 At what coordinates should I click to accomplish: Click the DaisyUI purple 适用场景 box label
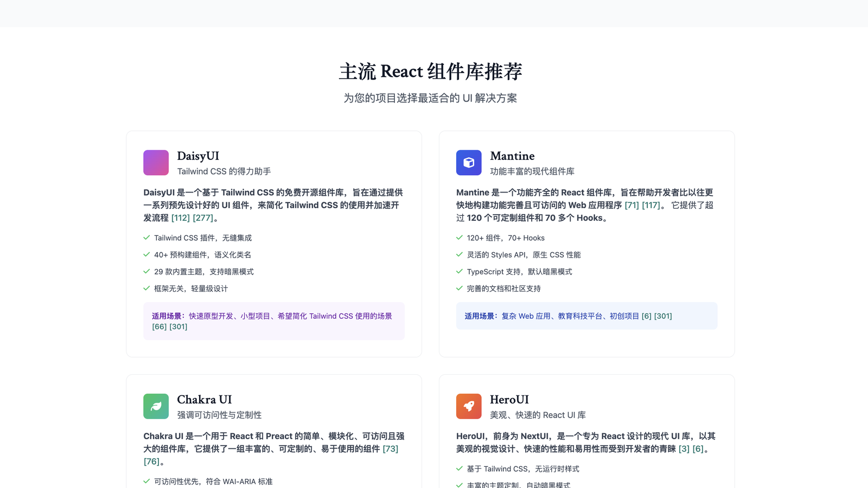click(x=169, y=316)
